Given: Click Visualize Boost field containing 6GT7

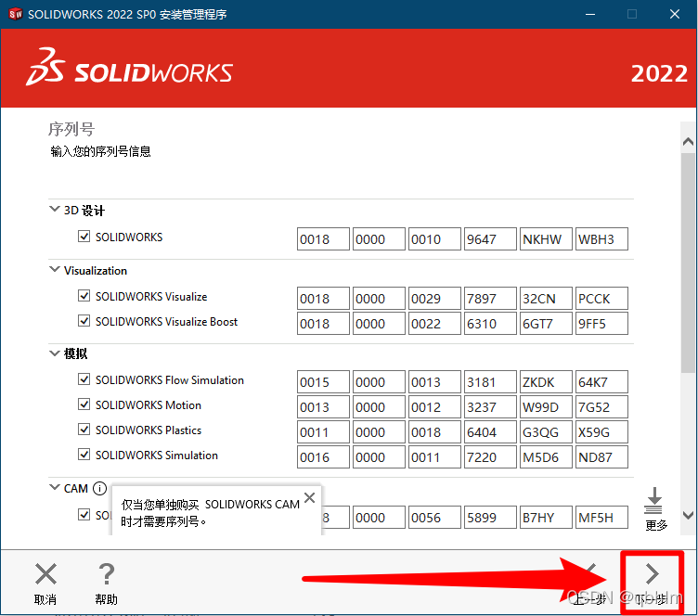Looking at the screenshot, I should click(546, 324).
